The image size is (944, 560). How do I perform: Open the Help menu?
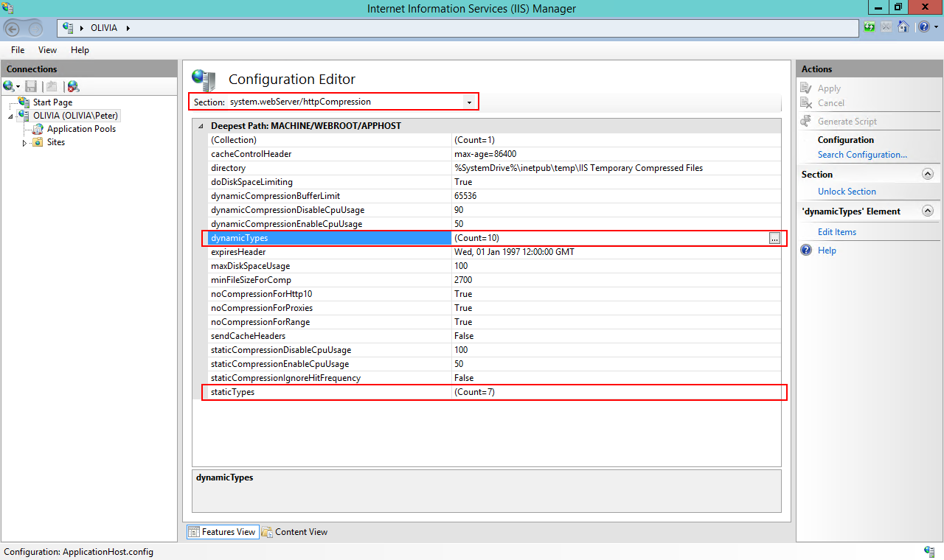(80, 50)
